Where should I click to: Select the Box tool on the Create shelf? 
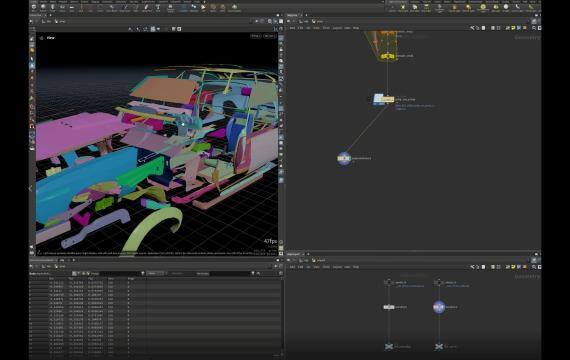[x=34, y=7]
